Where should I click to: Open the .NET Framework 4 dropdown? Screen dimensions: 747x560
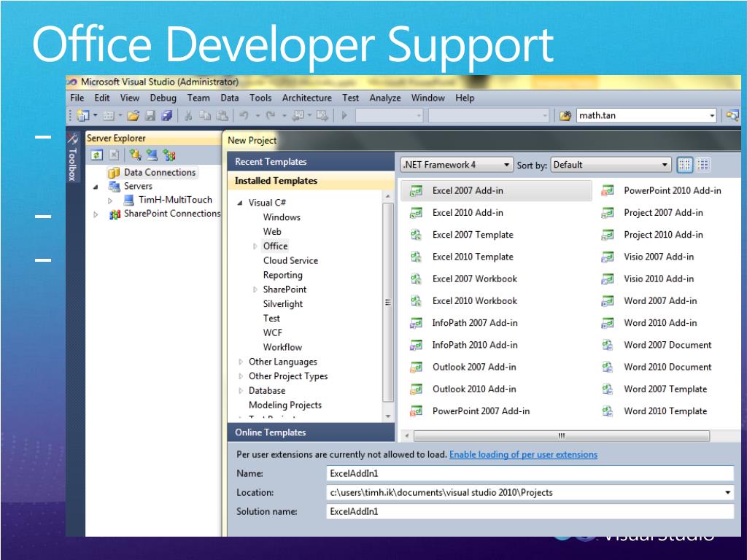pos(457,165)
